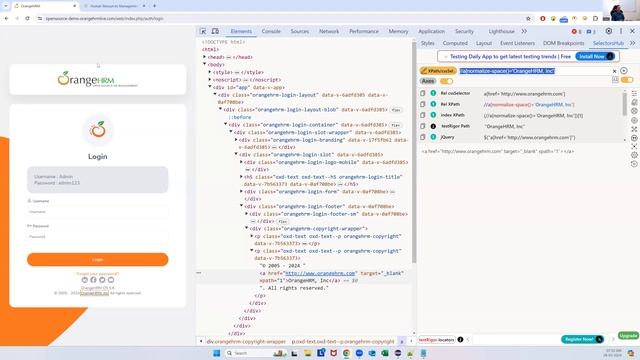Viewport: 640px width, 360px height.
Task: Click the testRigor info icon at bottom
Action: click(460, 340)
